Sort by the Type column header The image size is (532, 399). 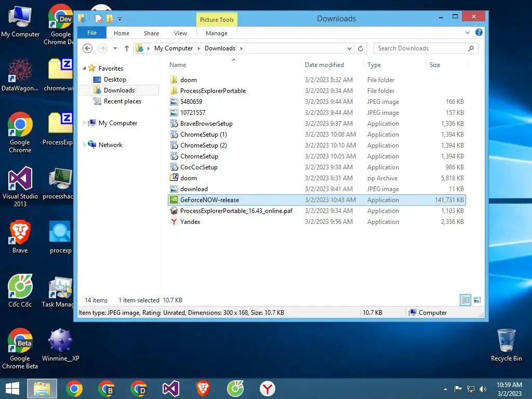click(374, 65)
